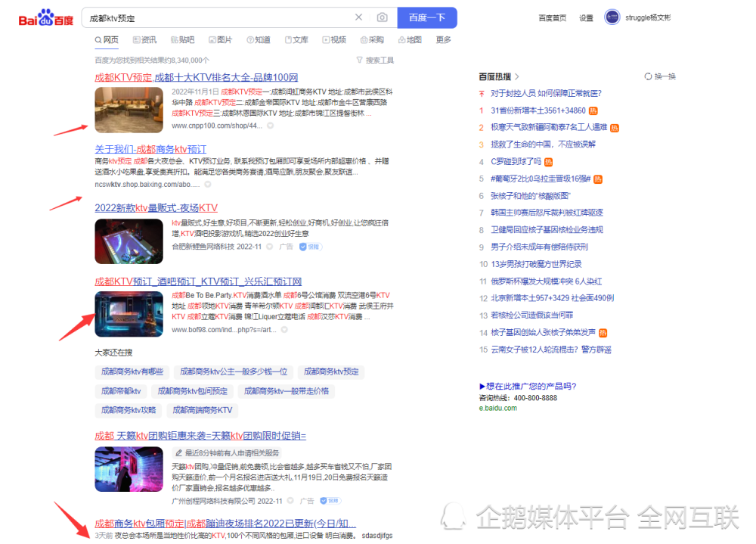The height and width of the screenshot is (544, 756).
Task: Switch to 资讯 tab
Action: pyautogui.click(x=144, y=39)
